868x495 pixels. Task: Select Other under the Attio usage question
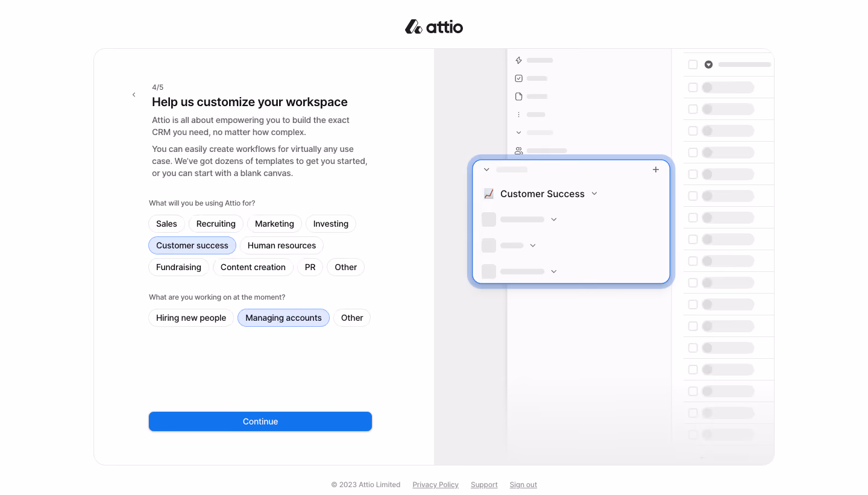pos(346,267)
